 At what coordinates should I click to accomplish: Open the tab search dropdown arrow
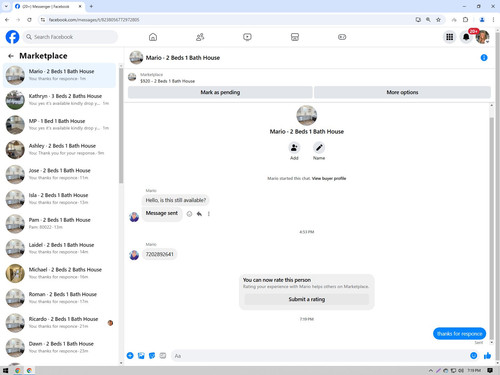6,6
